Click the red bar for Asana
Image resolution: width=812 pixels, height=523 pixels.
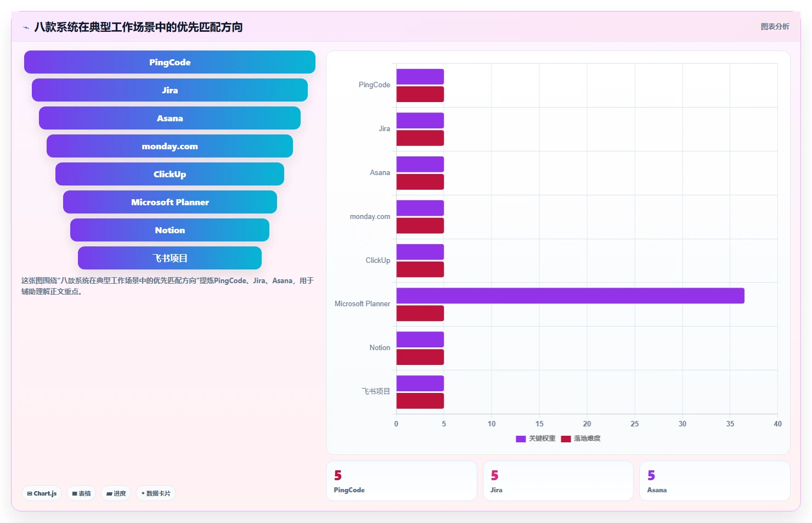[x=420, y=182]
